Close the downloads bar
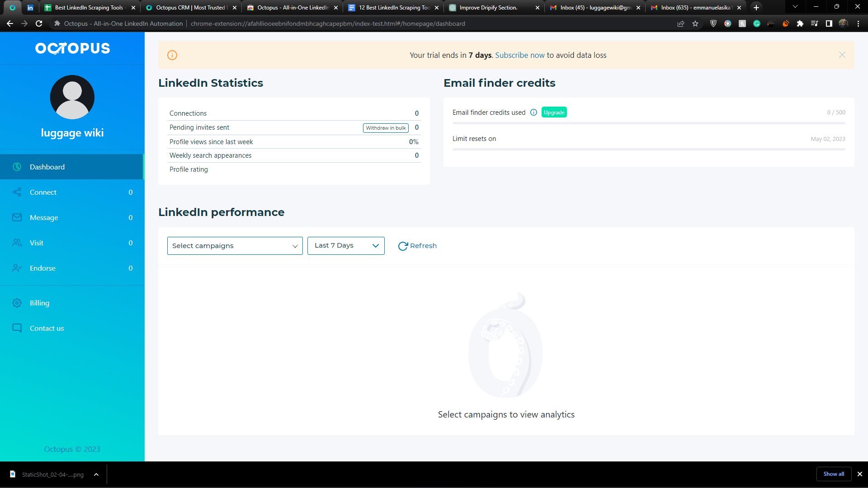The width and height of the screenshot is (868, 488). pyautogui.click(x=860, y=474)
